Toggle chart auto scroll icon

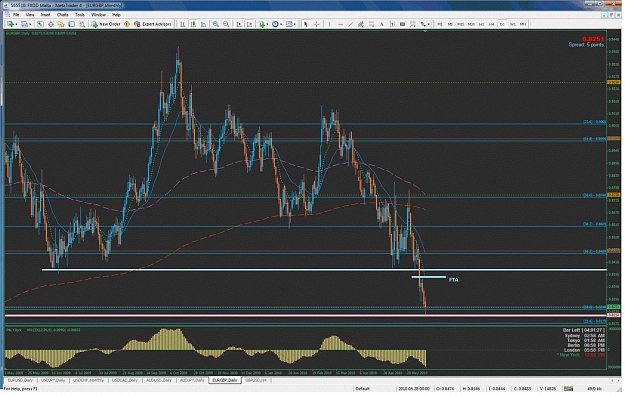(x=239, y=24)
